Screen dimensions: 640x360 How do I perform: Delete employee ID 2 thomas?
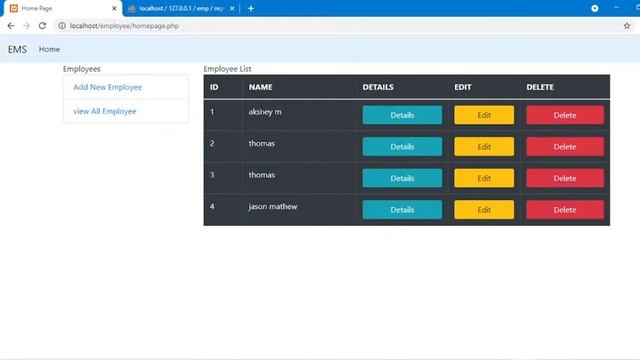565,147
